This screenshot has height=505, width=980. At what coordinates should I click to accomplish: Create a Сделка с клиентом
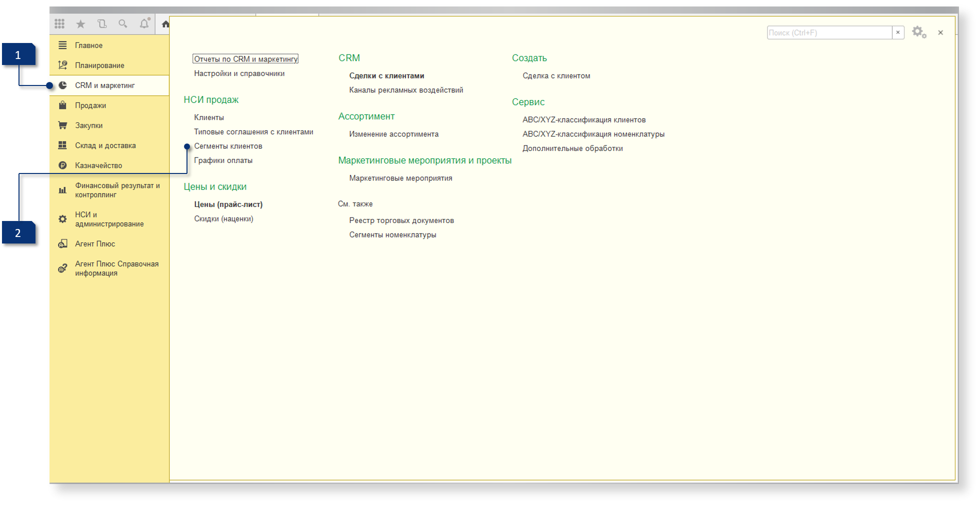(556, 76)
